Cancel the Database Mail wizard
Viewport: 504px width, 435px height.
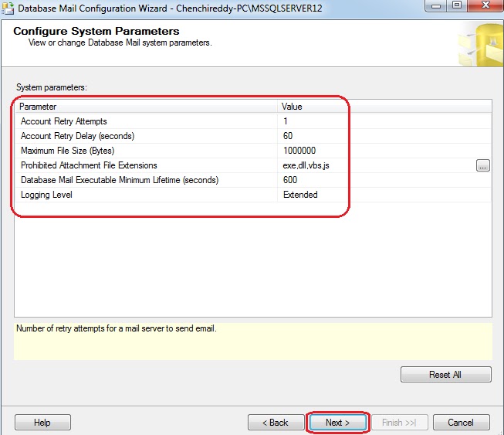(462, 423)
